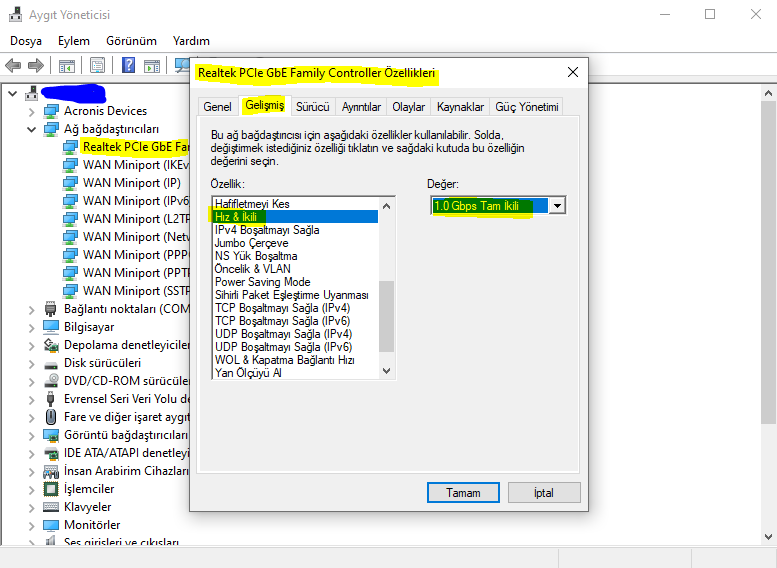
Task: Click the Monitörler screen icon
Action: coord(51,525)
